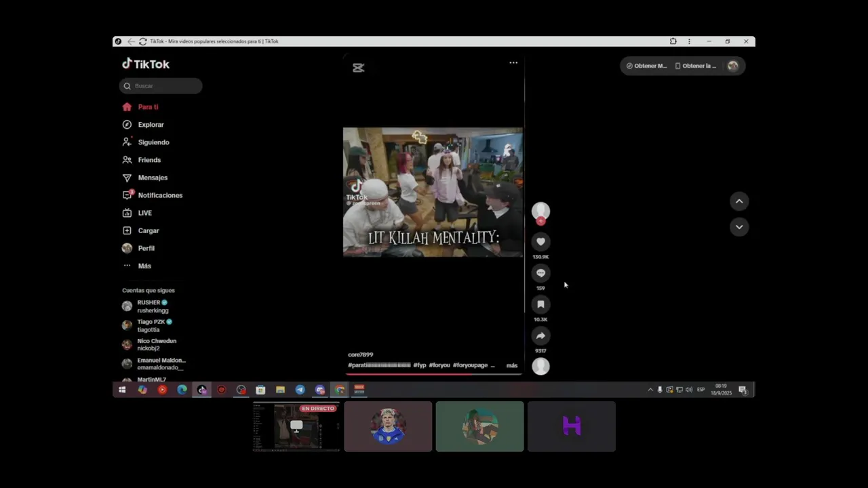Open RUSHER rusherkingg account

[145, 306]
